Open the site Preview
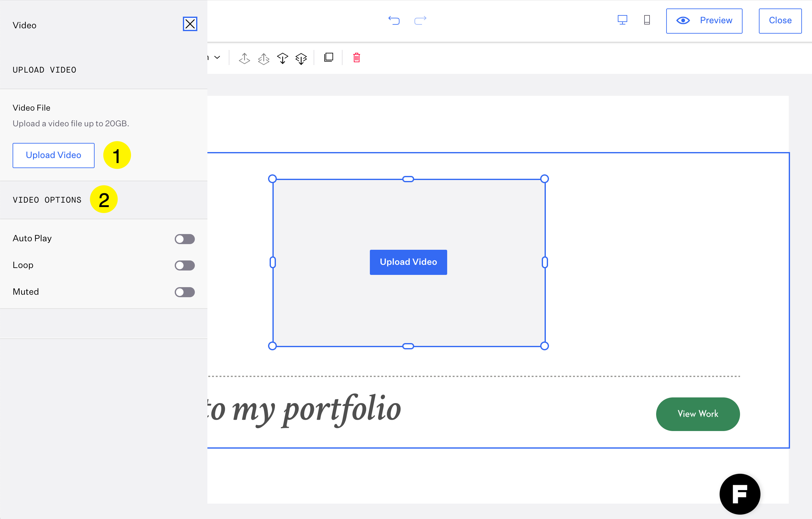 pos(704,20)
